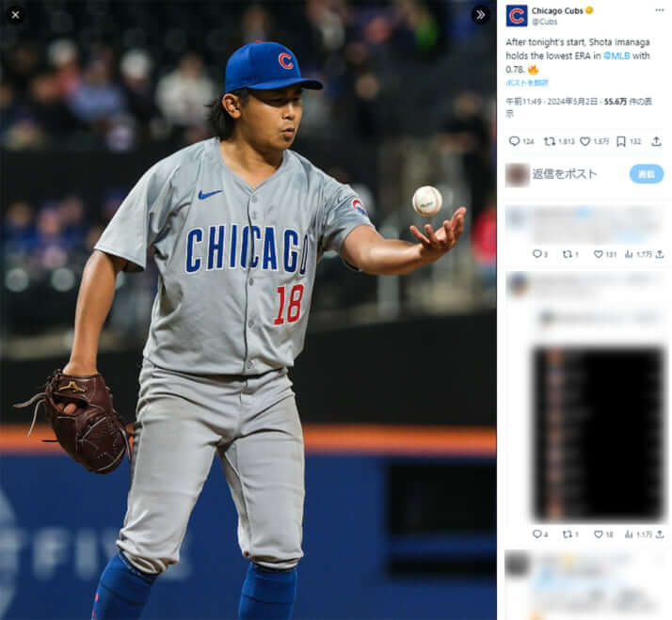View analytics icon on the first reply
This screenshot has width=672, height=620.
629,254
